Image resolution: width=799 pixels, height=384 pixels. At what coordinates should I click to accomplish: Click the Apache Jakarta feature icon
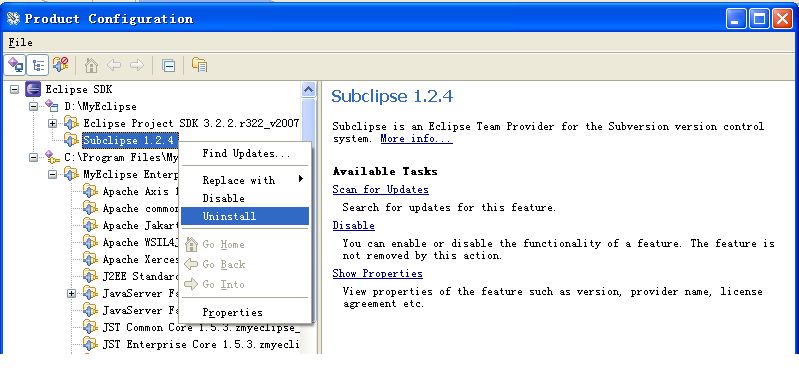click(x=90, y=225)
